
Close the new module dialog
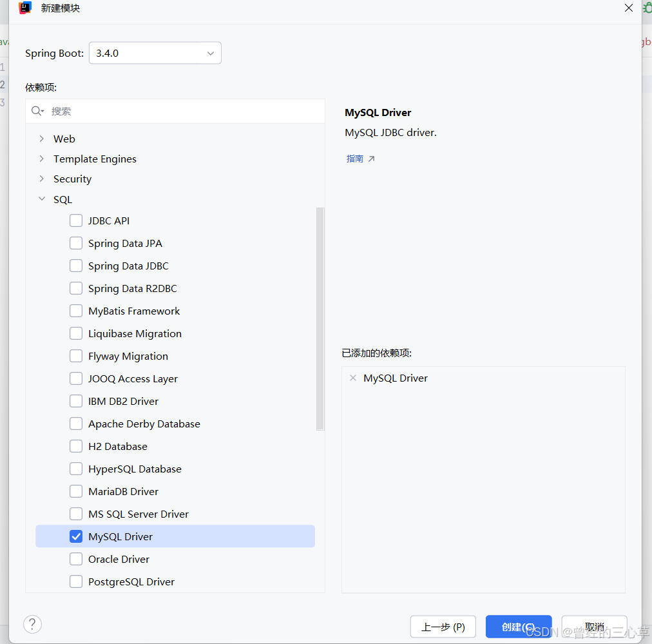pyautogui.click(x=628, y=8)
